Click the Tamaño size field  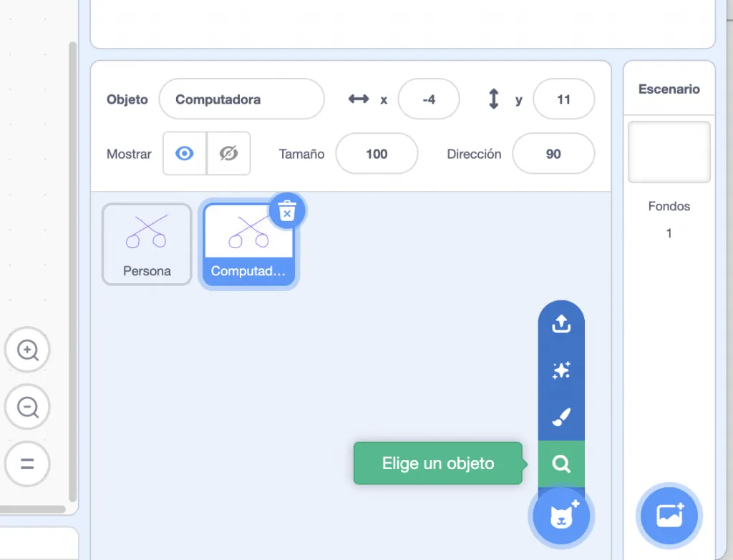point(377,154)
